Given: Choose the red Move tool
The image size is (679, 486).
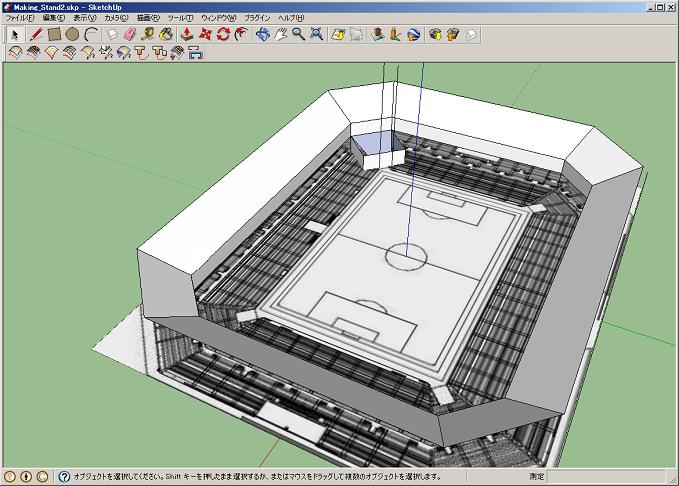Looking at the screenshot, I should [x=205, y=34].
